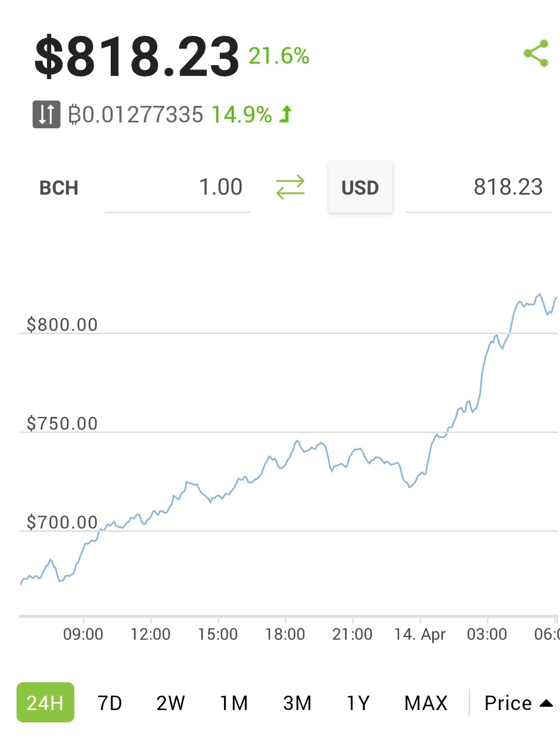This screenshot has height=740, width=560.
Task: Show the 1M chart range
Action: tap(234, 703)
